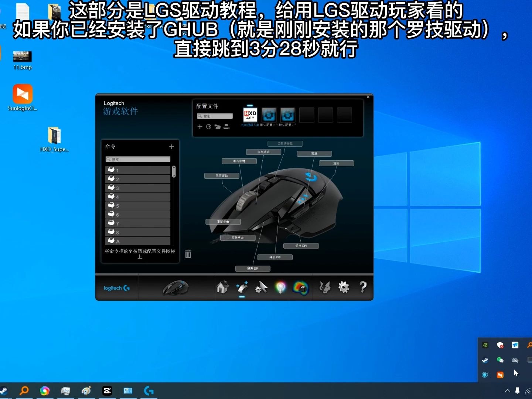532x399 pixels.
Task: Click the 左键单击 button label
Action: point(238,238)
